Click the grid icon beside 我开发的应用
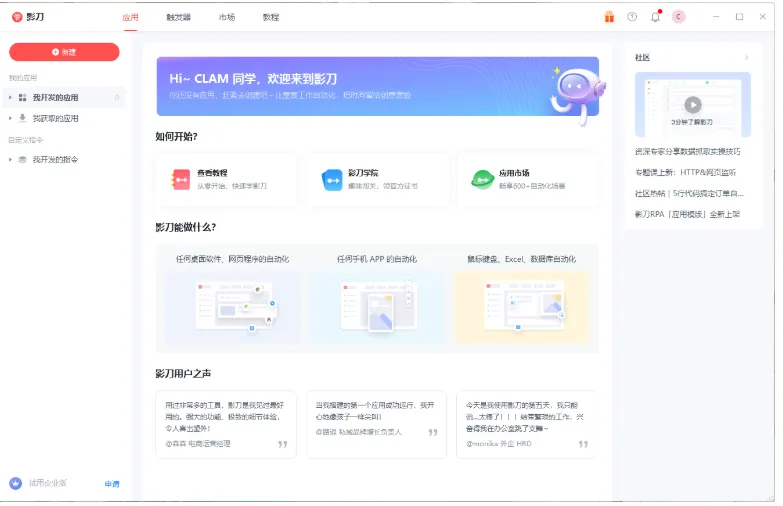The width and height of the screenshot is (783, 506). 22,97
